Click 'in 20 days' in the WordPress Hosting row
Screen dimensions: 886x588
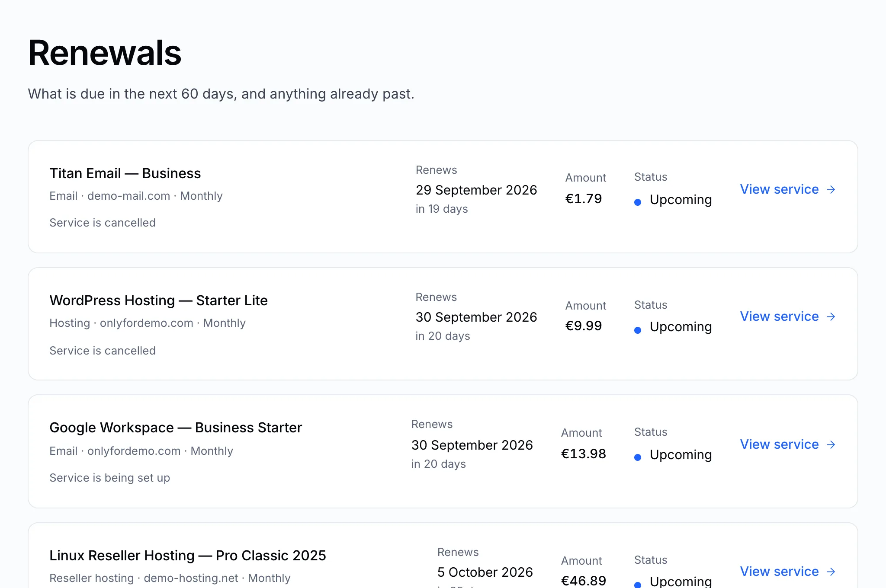443,336
